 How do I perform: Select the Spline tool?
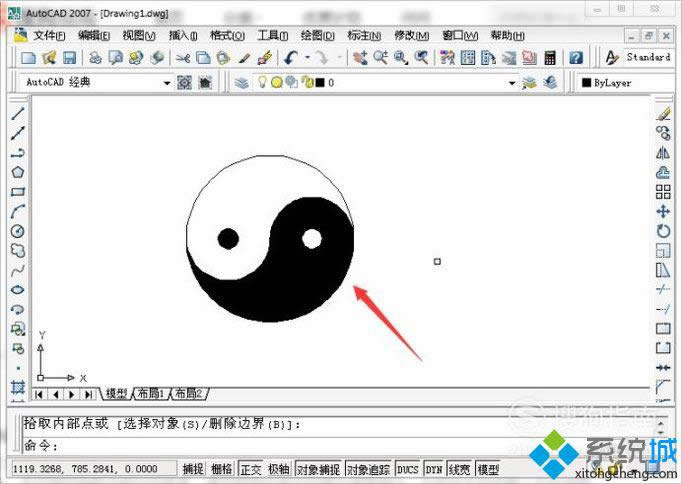click(17, 270)
